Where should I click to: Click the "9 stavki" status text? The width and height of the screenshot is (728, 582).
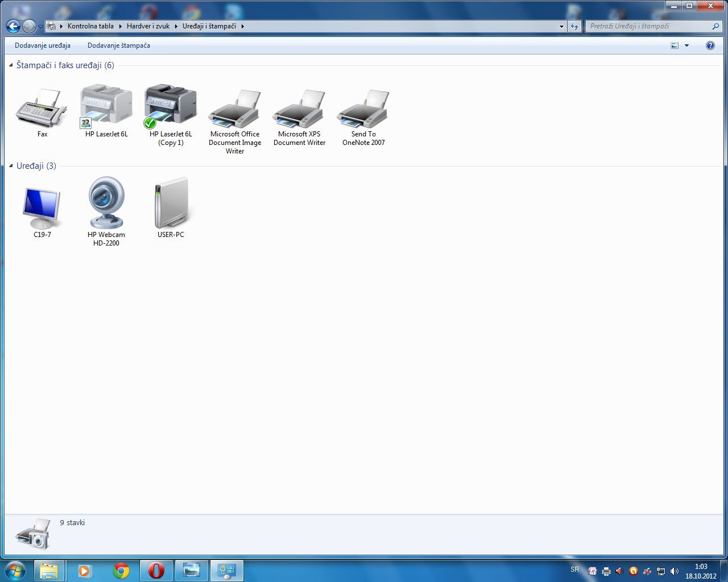[x=72, y=523]
